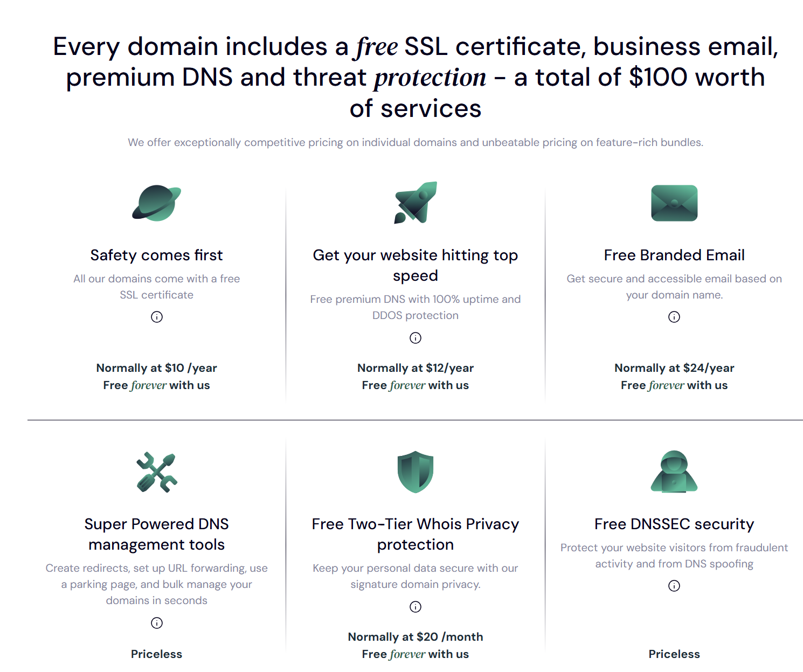Viewport: 803px width, 672px height.
Task: Select 'Super Powered DNS management tools' heading
Action: click(157, 534)
